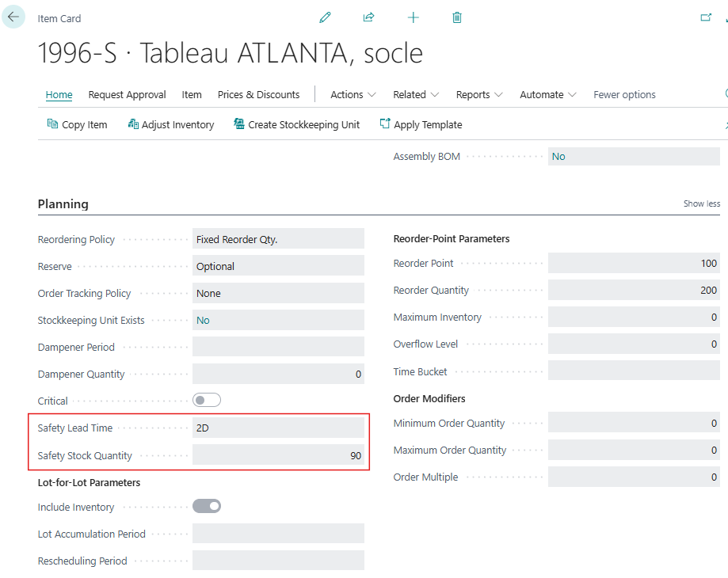Click the share icon
Image resolution: width=728 pixels, height=578 pixels.
[x=368, y=17]
